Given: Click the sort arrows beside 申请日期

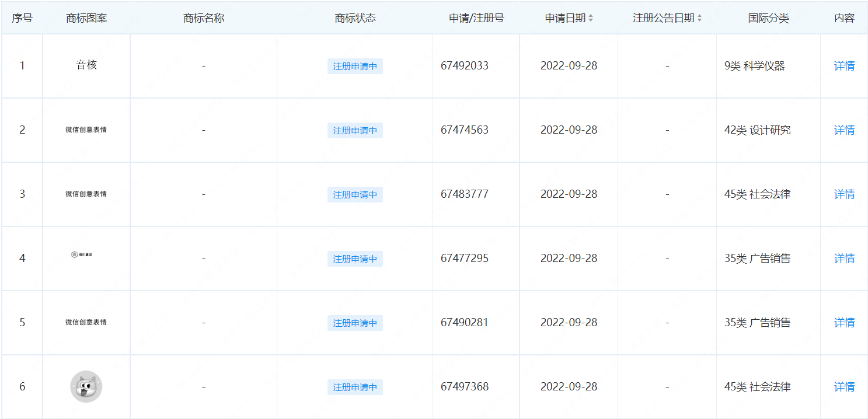Looking at the screenshot, I should tap(590, 18).
